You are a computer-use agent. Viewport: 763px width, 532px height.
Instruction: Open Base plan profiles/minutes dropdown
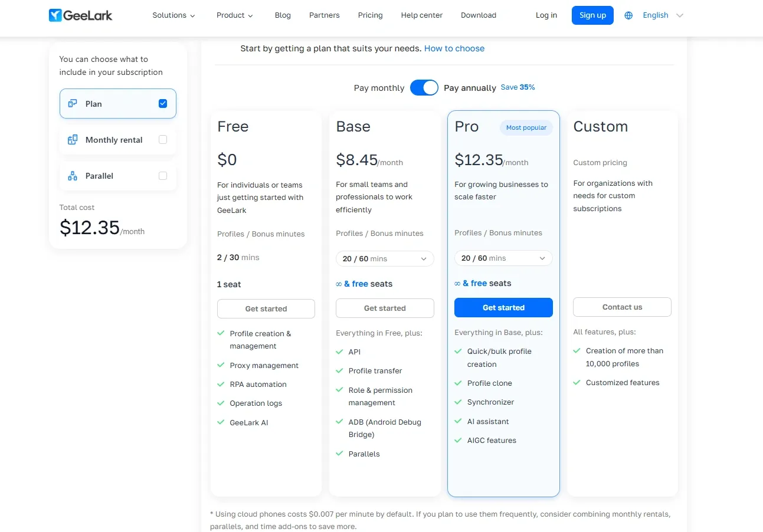pyautogui.click(x=385, y=259)
